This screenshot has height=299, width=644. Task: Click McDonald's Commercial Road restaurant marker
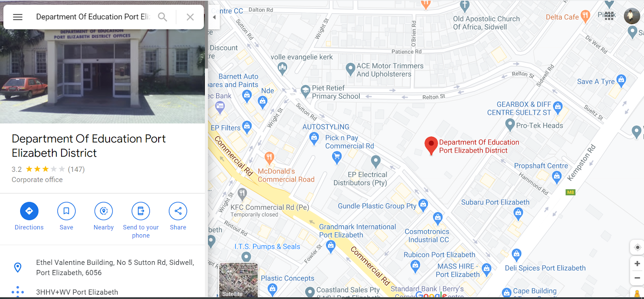(269, 158)
